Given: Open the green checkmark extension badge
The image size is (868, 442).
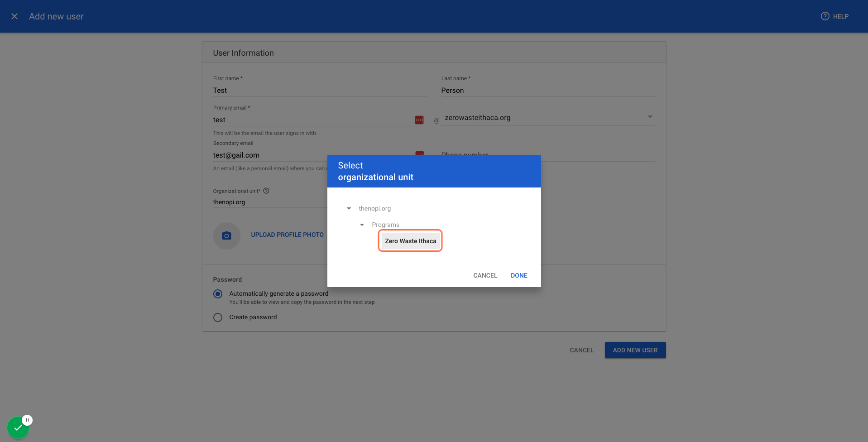Looking at the screenshot, I should point(18,427).
